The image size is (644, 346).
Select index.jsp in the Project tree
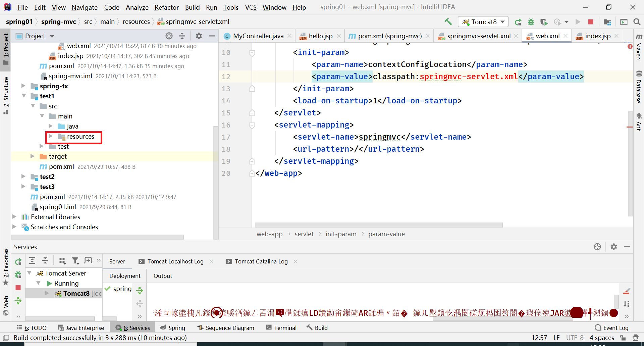point(70,56)
